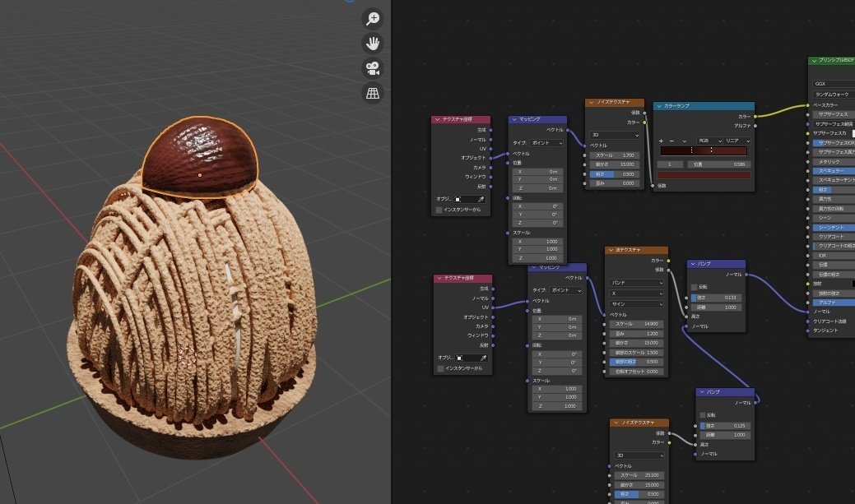855x504 pixels.
Task: Click the zoom magnifier icon in viewport
Action: pos(373,19)
